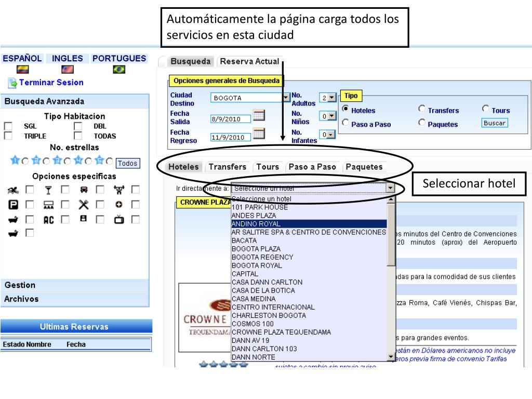Click the 2-star rating icon
Screen dimensions: 532x399
click(x=36, y=160)
